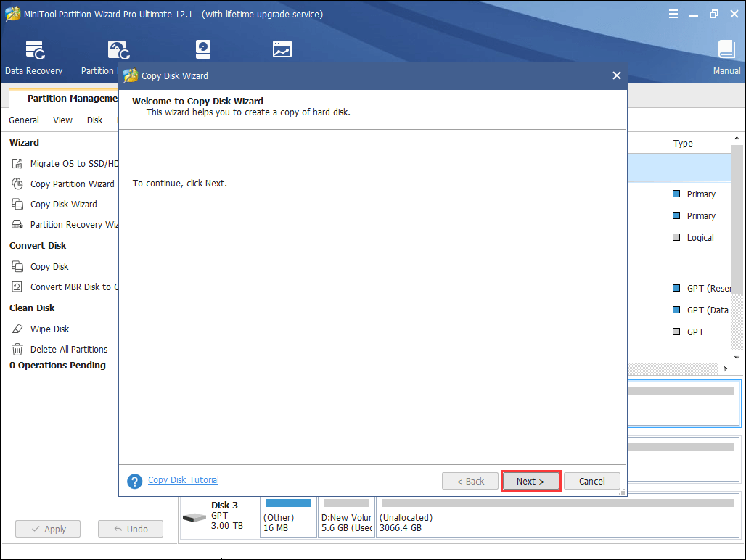Click Partition Recovery Wizard sidebar icon

(x=17, y=224)
